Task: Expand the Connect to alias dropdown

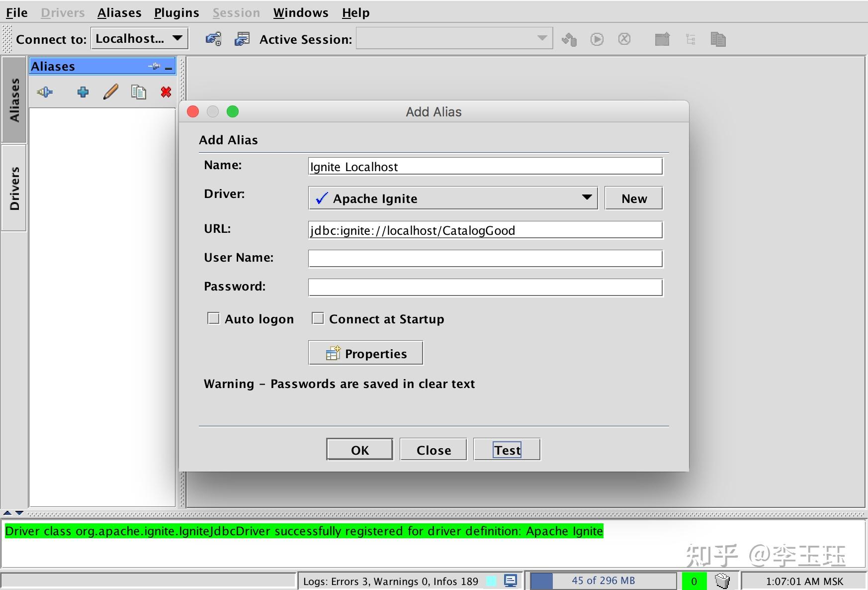Action: pyautogui.click(x=140, y=39)
